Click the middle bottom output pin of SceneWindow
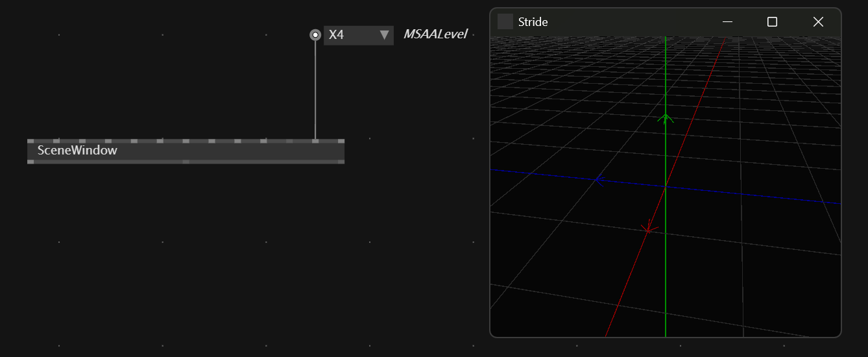The height and width of the screenshot is (357, 868). click(x=186, y=162)
